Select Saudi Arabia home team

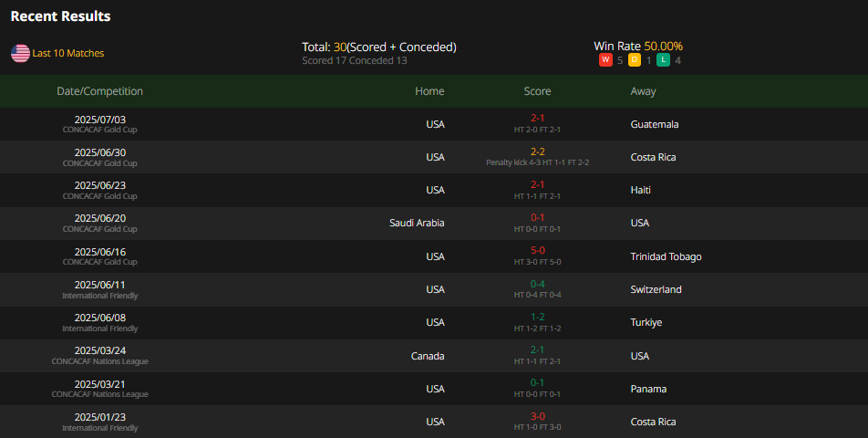coord(417,223)
